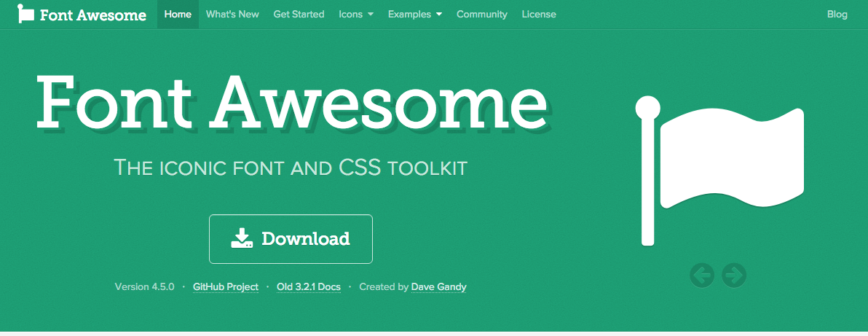Open the Icons dropdown menu
This screenshot has width=868, height=336.
coord(356,15)
